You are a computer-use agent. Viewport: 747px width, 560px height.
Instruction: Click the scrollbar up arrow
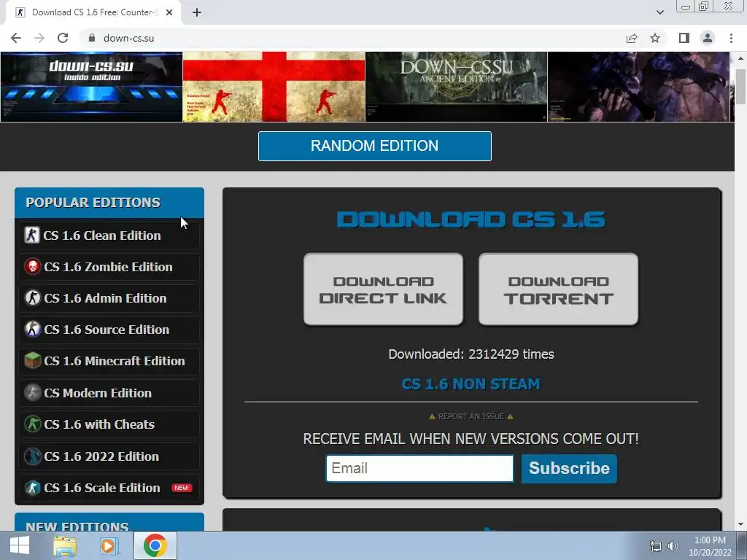point(740,58)
